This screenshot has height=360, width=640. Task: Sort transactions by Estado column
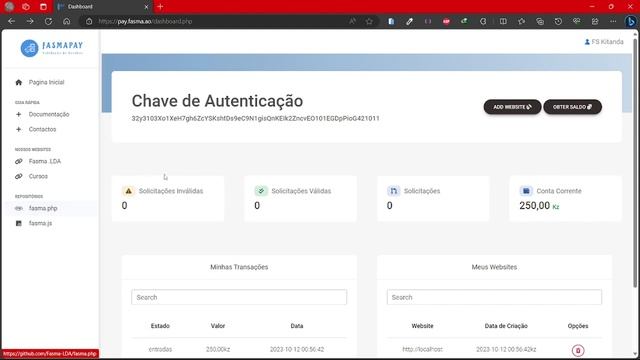(160, 326)
